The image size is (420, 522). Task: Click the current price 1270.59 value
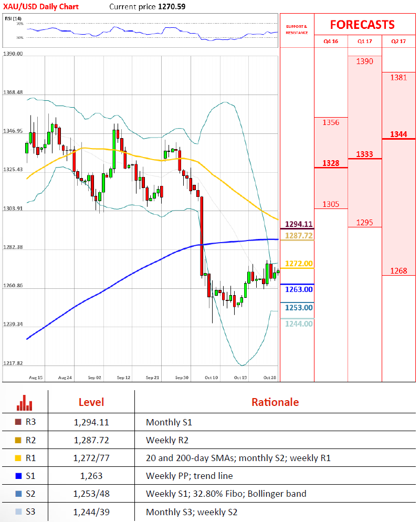172,7
